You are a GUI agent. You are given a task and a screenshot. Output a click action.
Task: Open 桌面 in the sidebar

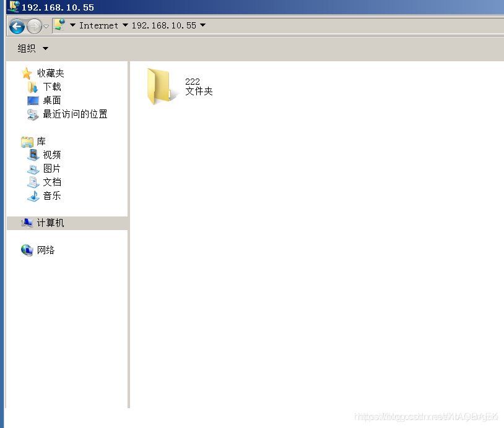coord(52,100)
